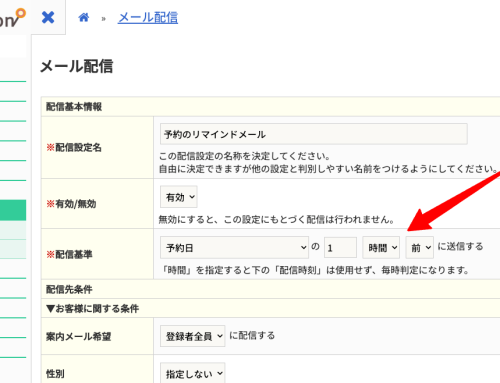
Task: Click the ※有効/無効 label
Action: pyautogui.click(x=71, y=204)
